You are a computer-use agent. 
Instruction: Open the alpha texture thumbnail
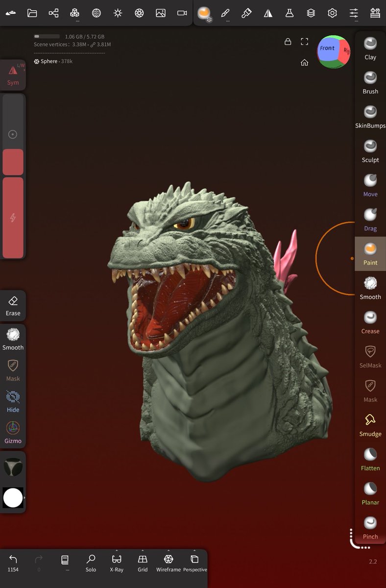(x=13, y=467)
